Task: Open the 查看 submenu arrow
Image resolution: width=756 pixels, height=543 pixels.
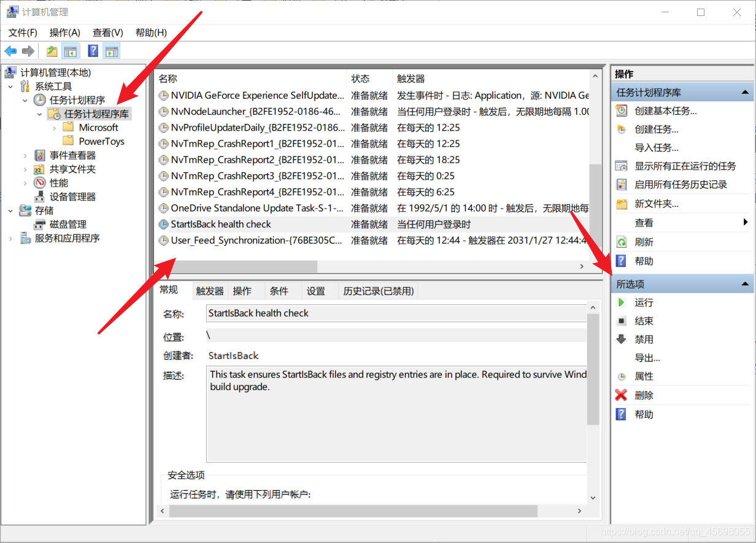Action: click(x=746, y=222)
